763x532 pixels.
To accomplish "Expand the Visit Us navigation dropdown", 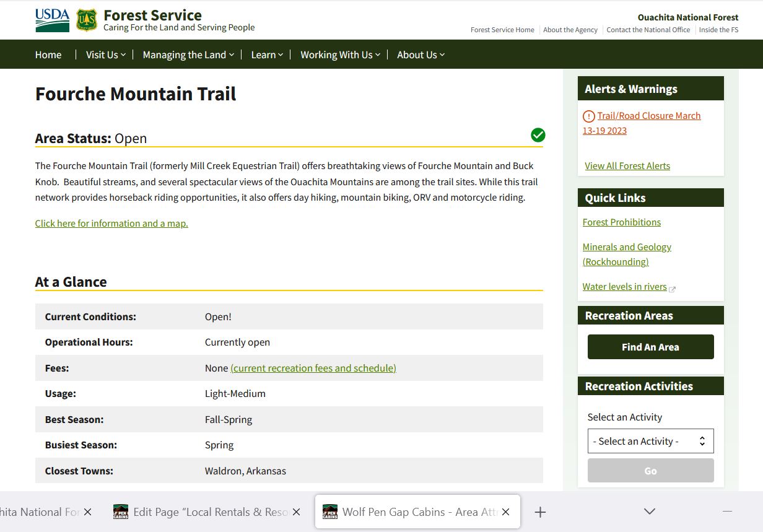I will click(105, 55).
